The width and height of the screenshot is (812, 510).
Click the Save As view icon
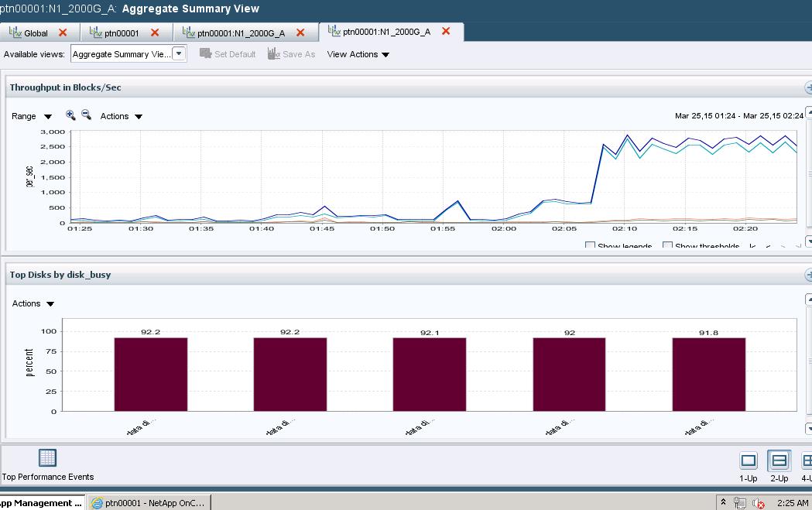(x=274, y=54)
